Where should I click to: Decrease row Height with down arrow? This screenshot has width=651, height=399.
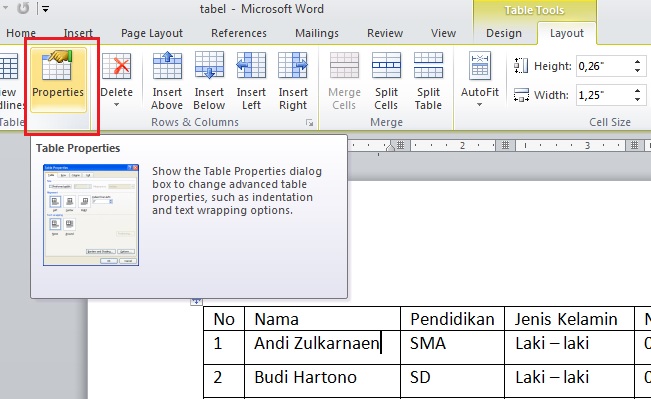638,71
